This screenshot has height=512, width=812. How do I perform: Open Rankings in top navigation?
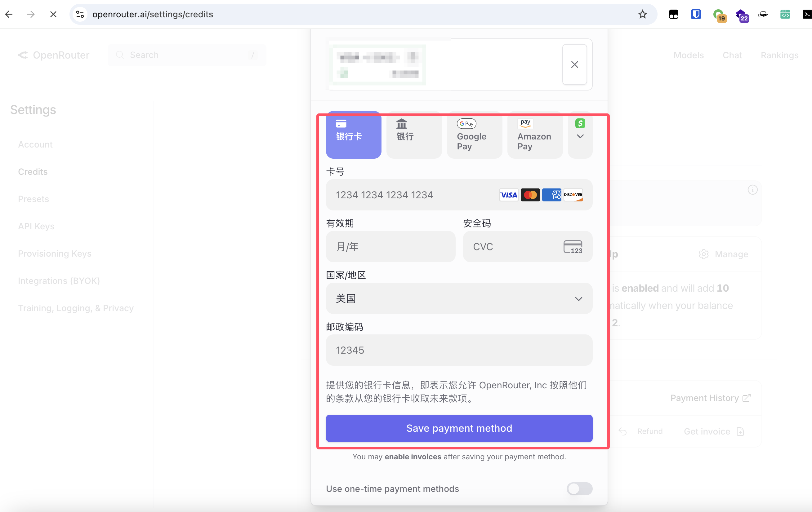click(x=779, y=55)
